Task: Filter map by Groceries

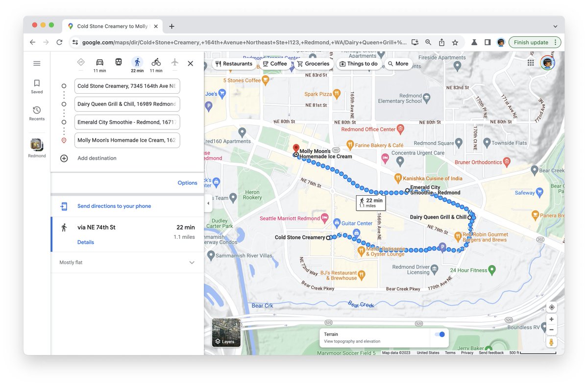Action: coord(313,64)
